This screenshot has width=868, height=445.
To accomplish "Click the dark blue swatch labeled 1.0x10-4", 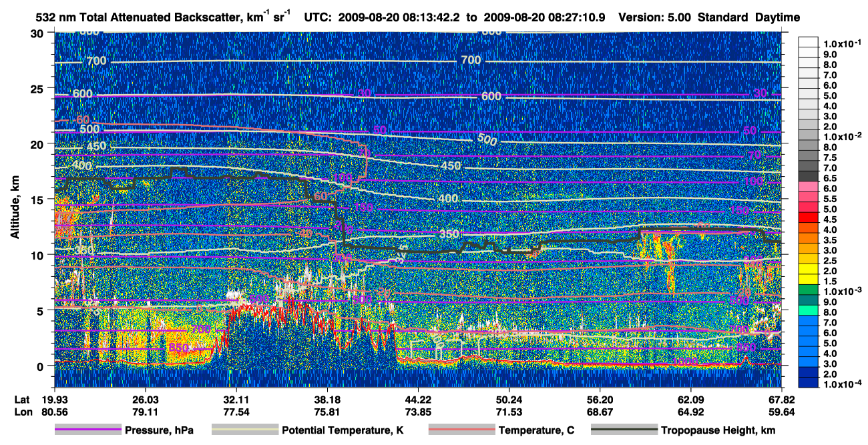I will [808, 384].
